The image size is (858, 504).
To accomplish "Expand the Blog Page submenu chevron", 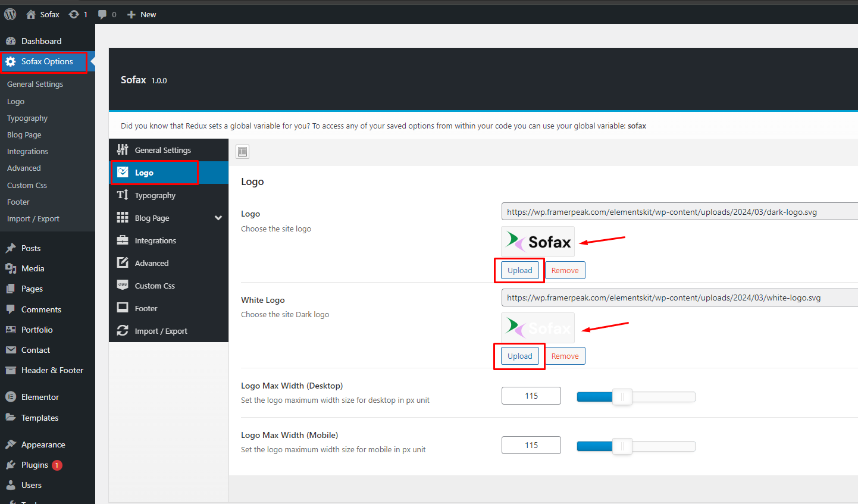I will click(x=218, y=218).
